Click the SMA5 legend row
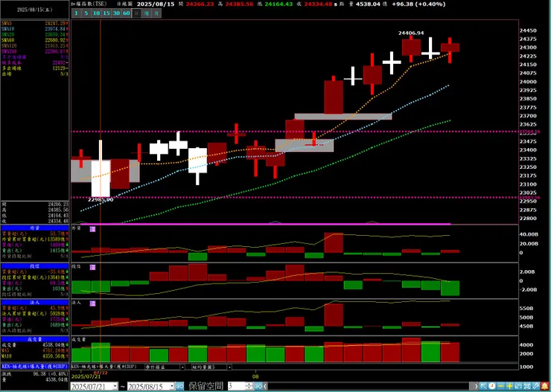551x392 pixels. (x=35, y=23)
